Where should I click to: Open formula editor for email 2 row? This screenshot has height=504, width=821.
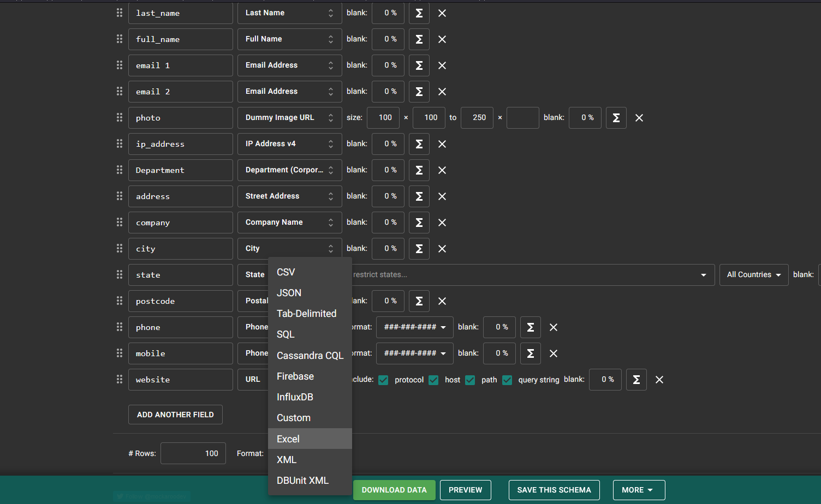pyautogui.click(x=419, y=92)
